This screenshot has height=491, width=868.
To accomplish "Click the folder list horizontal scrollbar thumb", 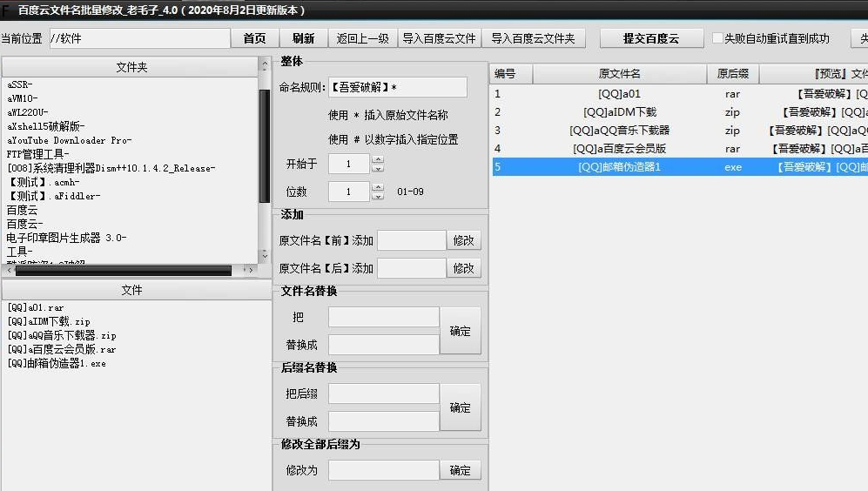I will tap(124, 270).
